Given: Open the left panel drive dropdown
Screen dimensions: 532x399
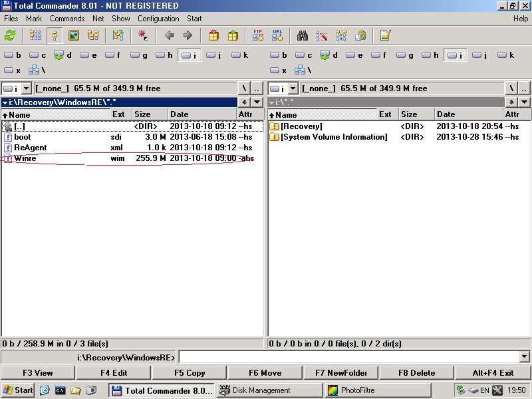Looking at the screenshot, I should pyautogui.click(x=26, y=88).
